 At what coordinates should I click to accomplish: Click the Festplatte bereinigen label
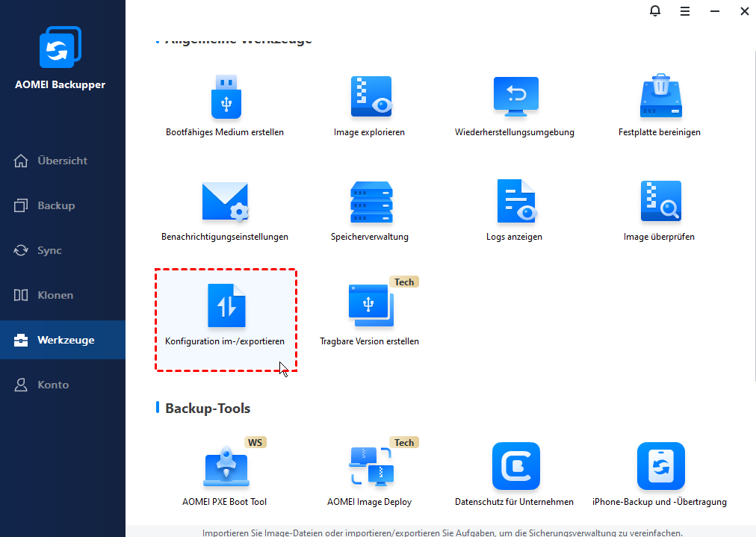[x=660, y=132]
